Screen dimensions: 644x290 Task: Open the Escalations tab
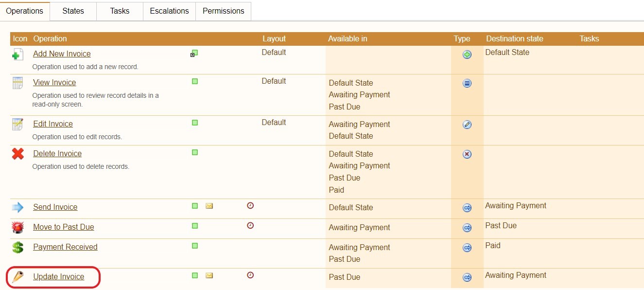point(169,11)
